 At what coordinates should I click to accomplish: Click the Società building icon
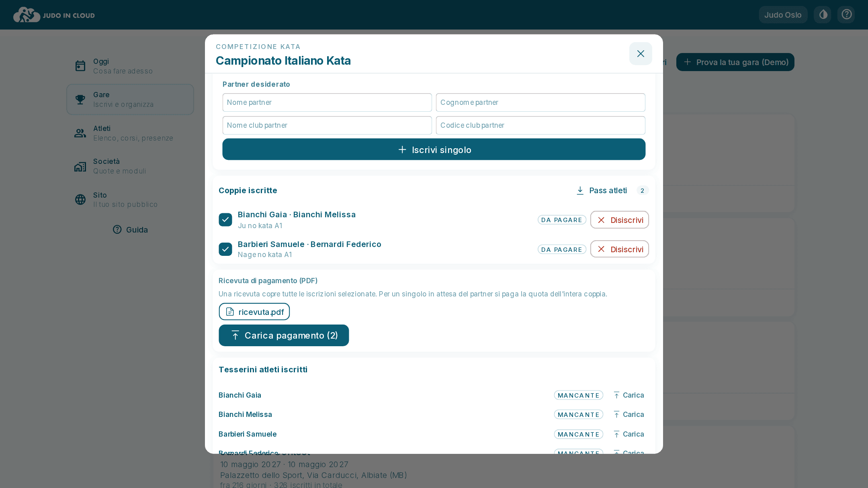click(x=80, y=166)
